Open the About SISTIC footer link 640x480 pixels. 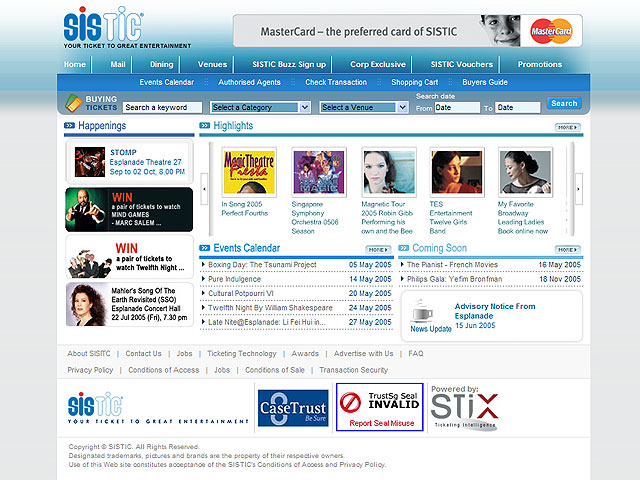coord(89,353)
